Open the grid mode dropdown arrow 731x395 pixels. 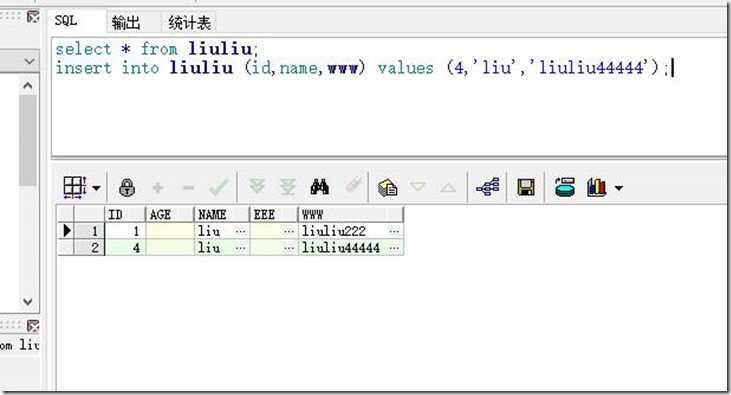[96, 188]
